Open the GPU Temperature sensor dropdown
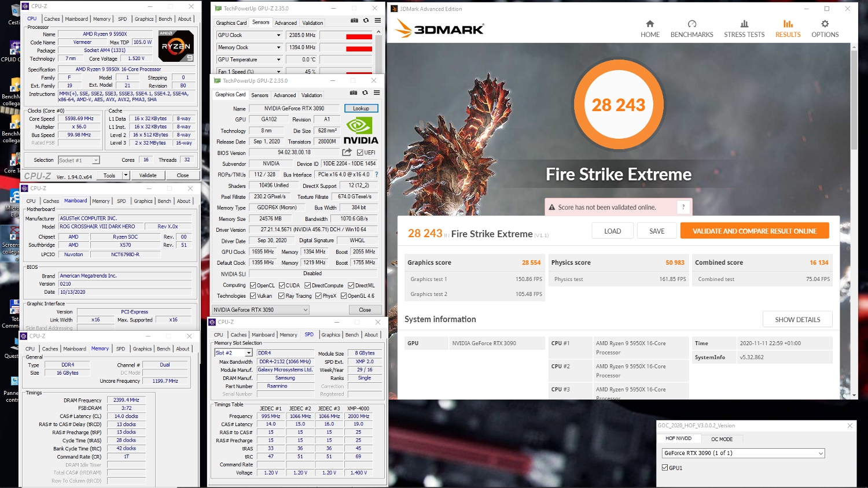 [278, 60]
